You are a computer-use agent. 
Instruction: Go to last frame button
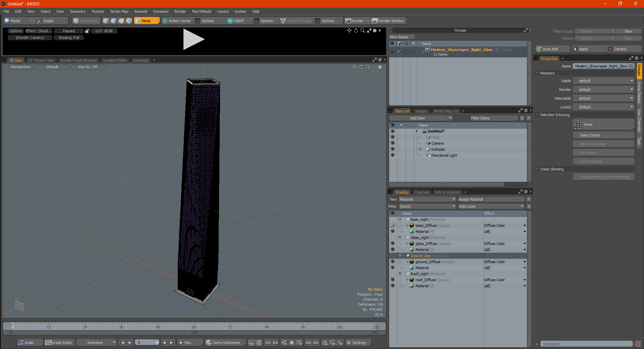coord(172,343)
